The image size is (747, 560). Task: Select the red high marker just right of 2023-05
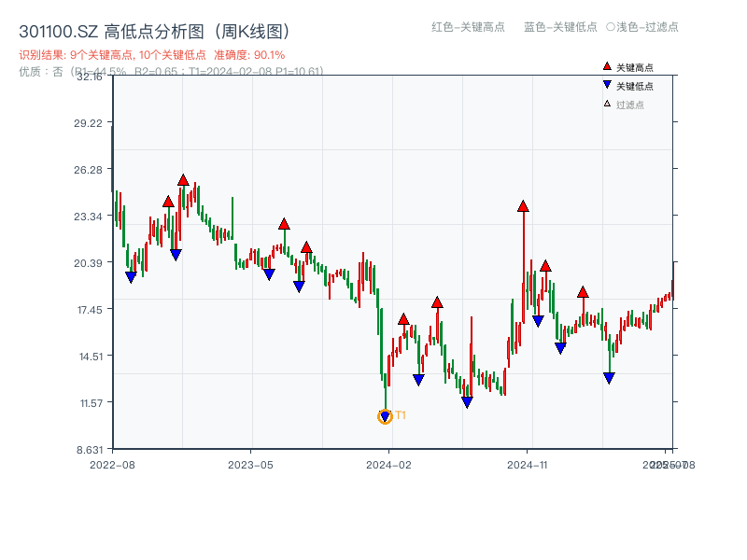point(284,224)
